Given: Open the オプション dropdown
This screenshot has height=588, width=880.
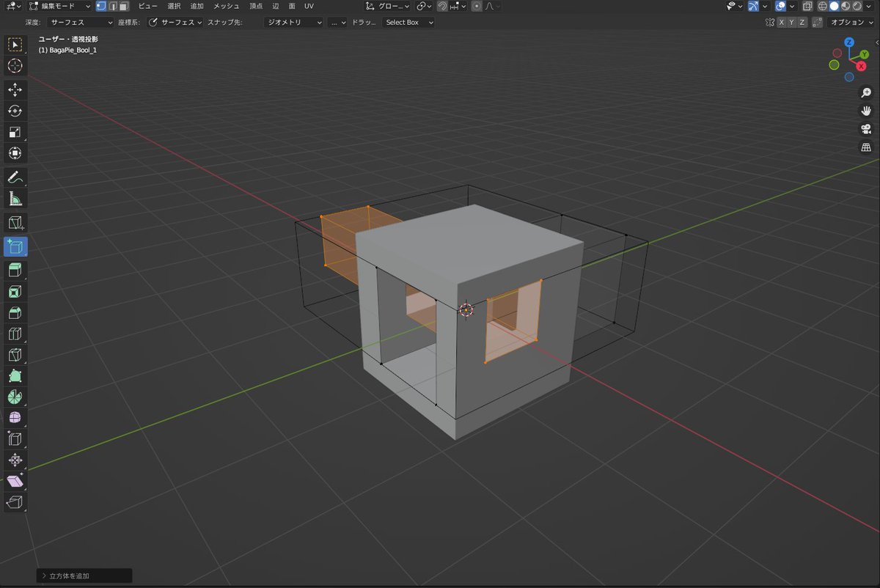Looking at the screenshot, I should pyautogui.click(x=851, y=22).
